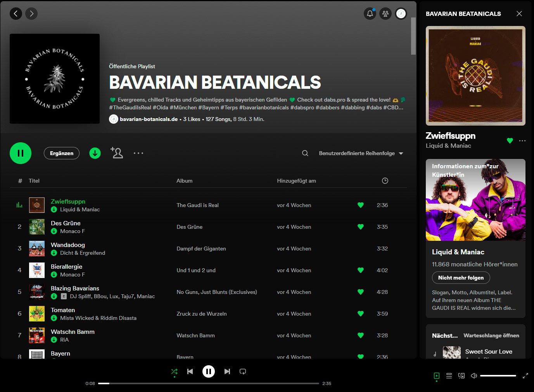Open the notifications bell
The height and width of the screenshot is (392, 534).
tap(370, 13)
